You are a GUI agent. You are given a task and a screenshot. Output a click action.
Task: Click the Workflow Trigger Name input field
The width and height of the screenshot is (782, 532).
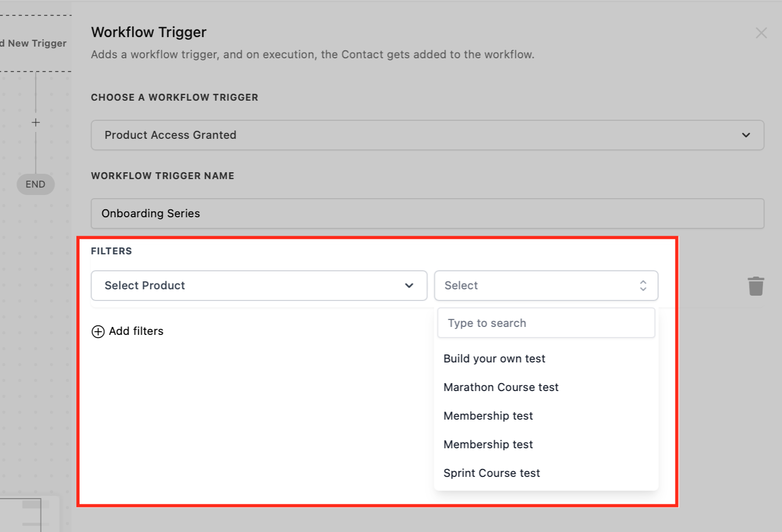click(x=427, y=214)
